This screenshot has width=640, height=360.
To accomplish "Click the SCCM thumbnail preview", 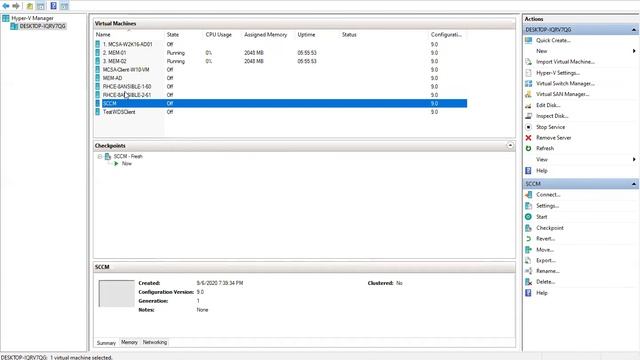I will 116,293.
